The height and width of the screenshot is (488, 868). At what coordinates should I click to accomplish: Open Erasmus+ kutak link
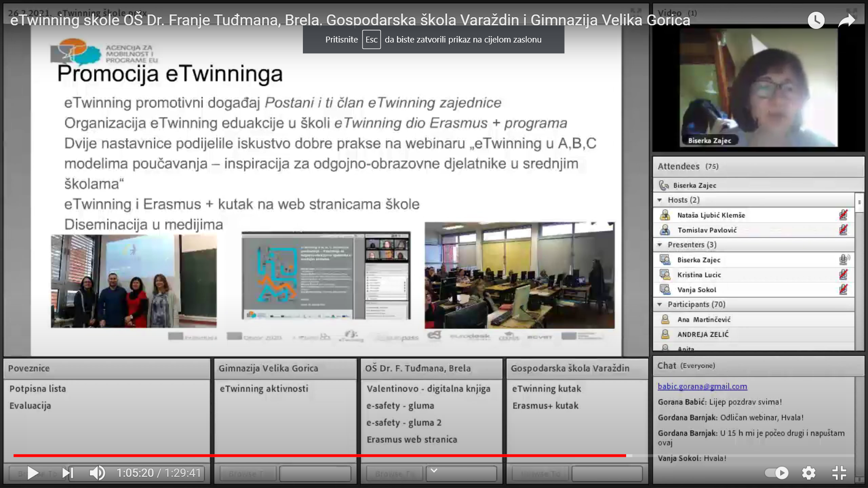coord(545,405)
